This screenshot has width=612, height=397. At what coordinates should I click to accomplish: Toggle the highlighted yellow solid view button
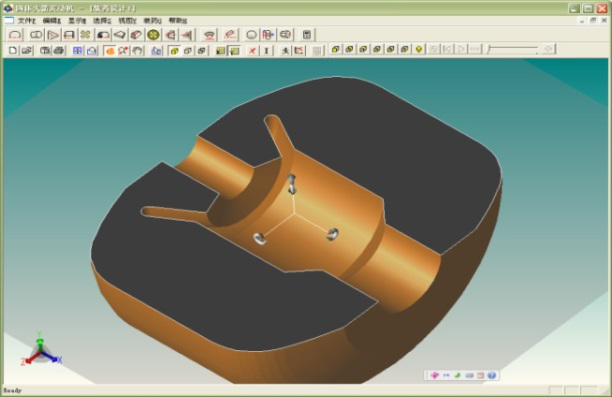pyautogui.click(x=174, y=50)
